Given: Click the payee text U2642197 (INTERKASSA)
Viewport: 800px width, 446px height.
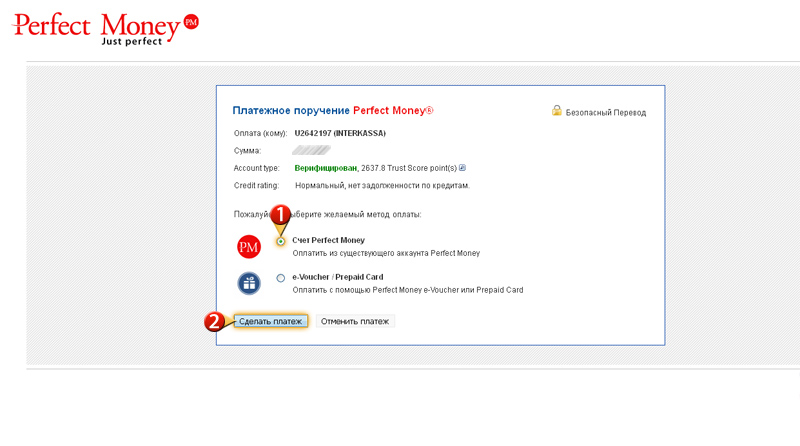Looking at the screenshot, I should pos(340,133).
